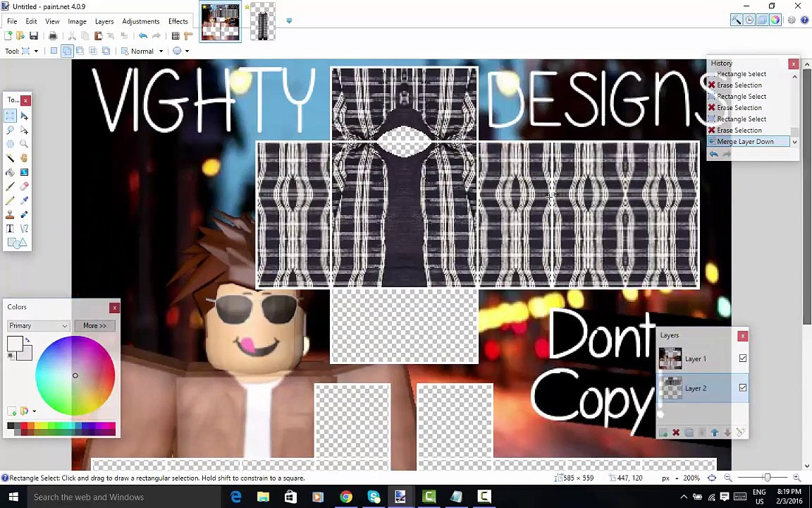The image size is (812, 508).
Task: Open the Primary color dropdown
Action: click(x=38, y=325)
